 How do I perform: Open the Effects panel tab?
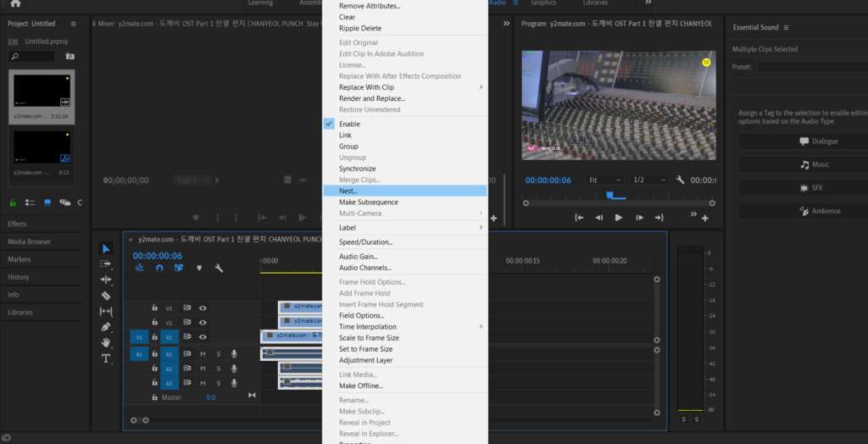point(17,224)
